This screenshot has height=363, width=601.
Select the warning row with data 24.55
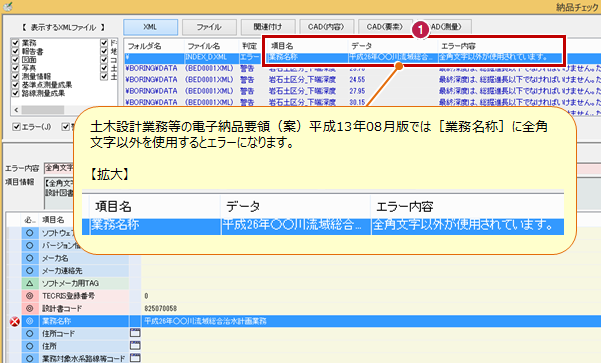362,80
